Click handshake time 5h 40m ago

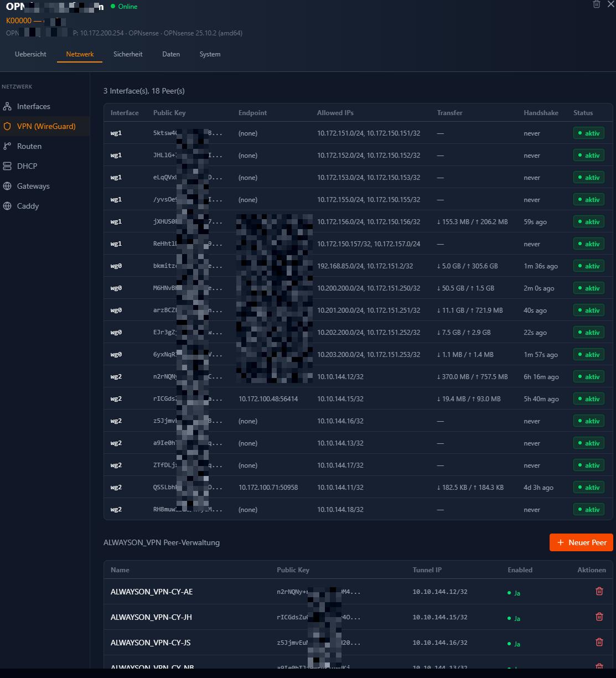(541, 399)
